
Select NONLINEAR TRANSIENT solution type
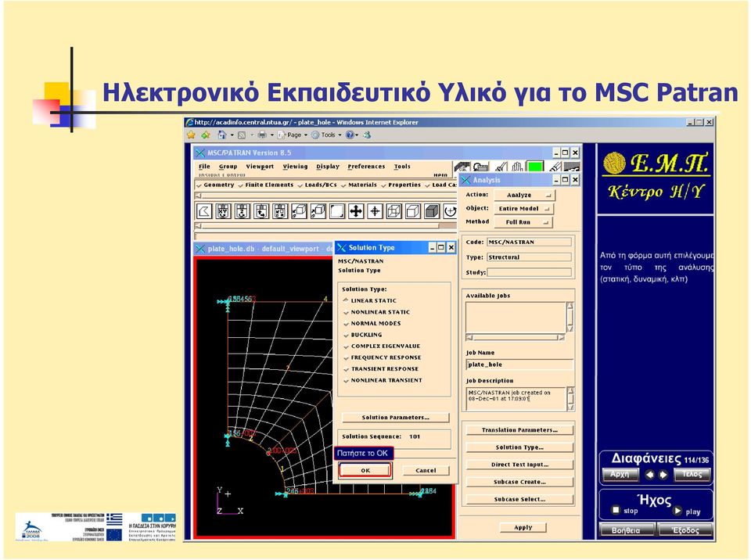point(383,380)
